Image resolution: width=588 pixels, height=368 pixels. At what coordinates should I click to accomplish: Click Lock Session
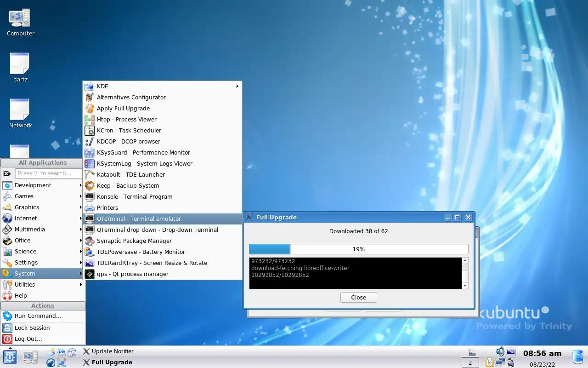43,328
